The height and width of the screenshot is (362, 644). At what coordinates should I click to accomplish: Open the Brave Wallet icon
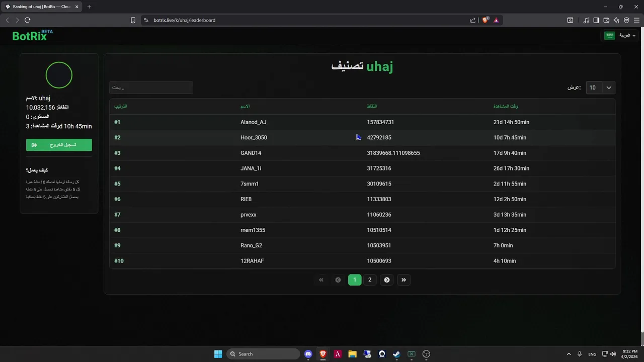click(606, 20)
